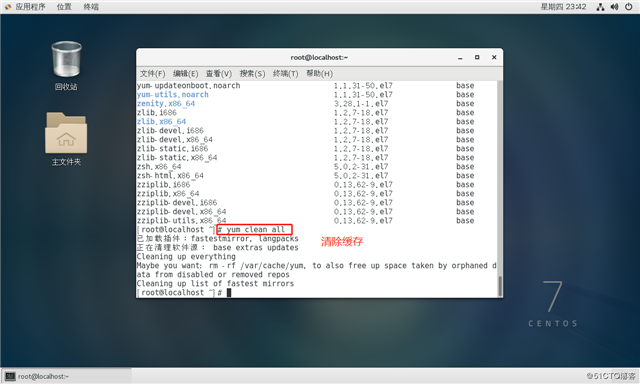Image resolution: width=640 pixels, height=384 pixels.
Task: Open the 终端(T) menu in terminal window
Action: coord(286,73)
